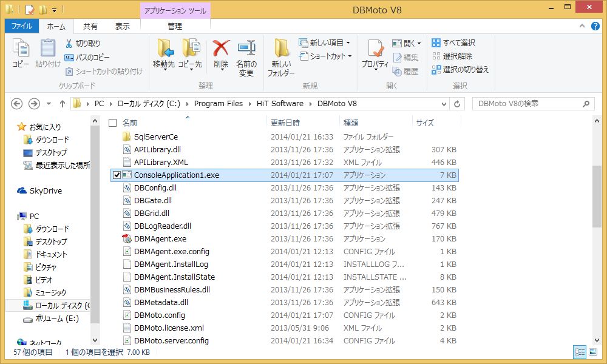Expand recent locations dropdown beside Forward arrow
Image resolution: width=607 pixels, height=364 pixels.
(49, 104)
